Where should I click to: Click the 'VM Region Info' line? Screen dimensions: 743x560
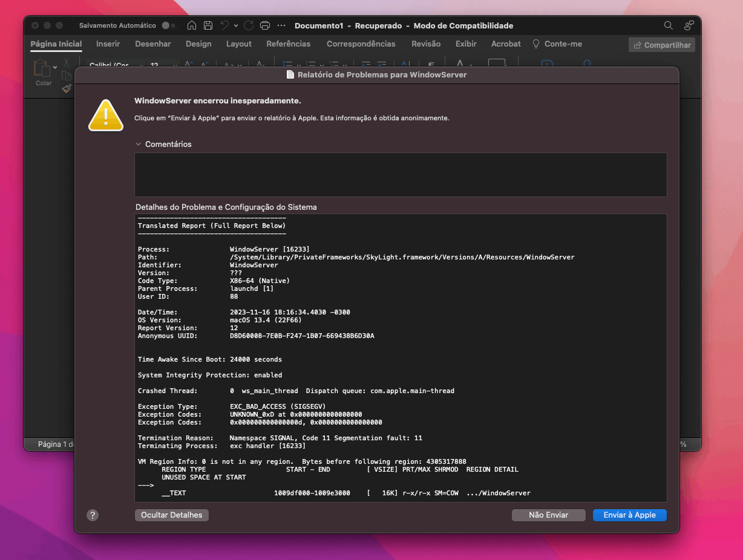pos(302,461)
